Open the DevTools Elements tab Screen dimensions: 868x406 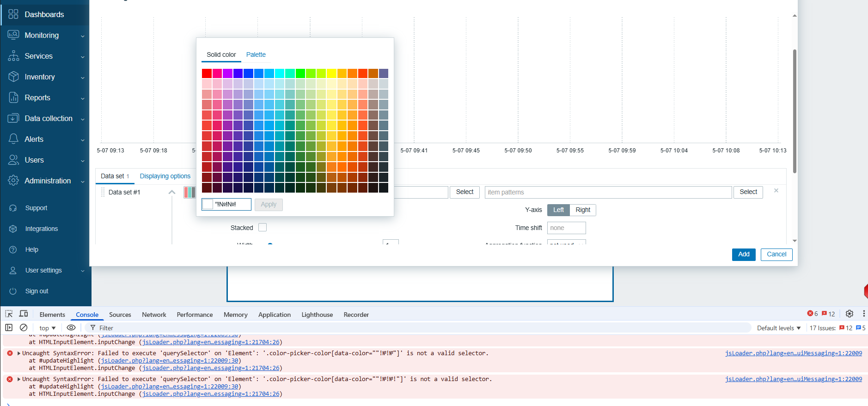(x=52, y=315)
